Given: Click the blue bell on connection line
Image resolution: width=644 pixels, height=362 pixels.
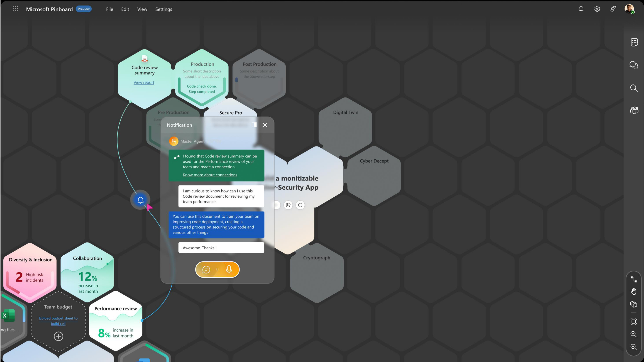Looking at the screenshot, I should point(140,200).
